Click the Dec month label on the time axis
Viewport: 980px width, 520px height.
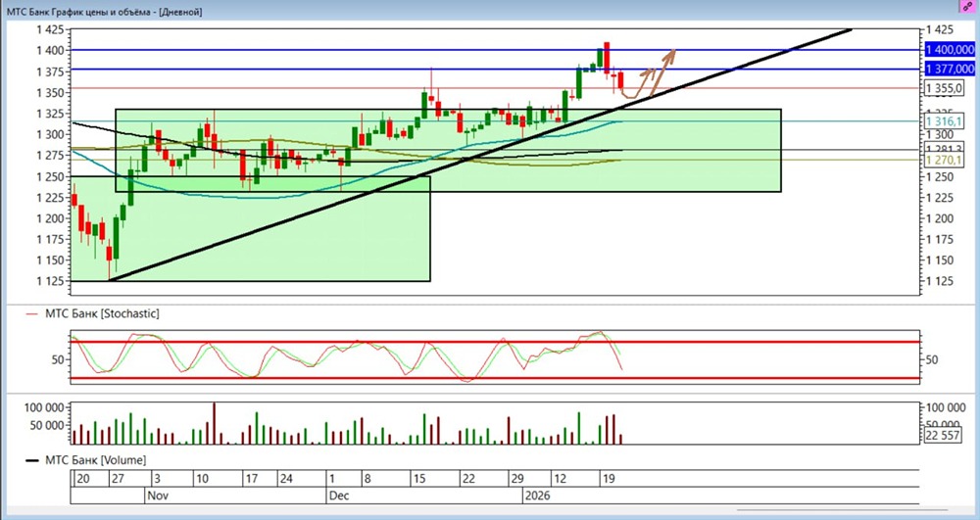pos(339,496)
